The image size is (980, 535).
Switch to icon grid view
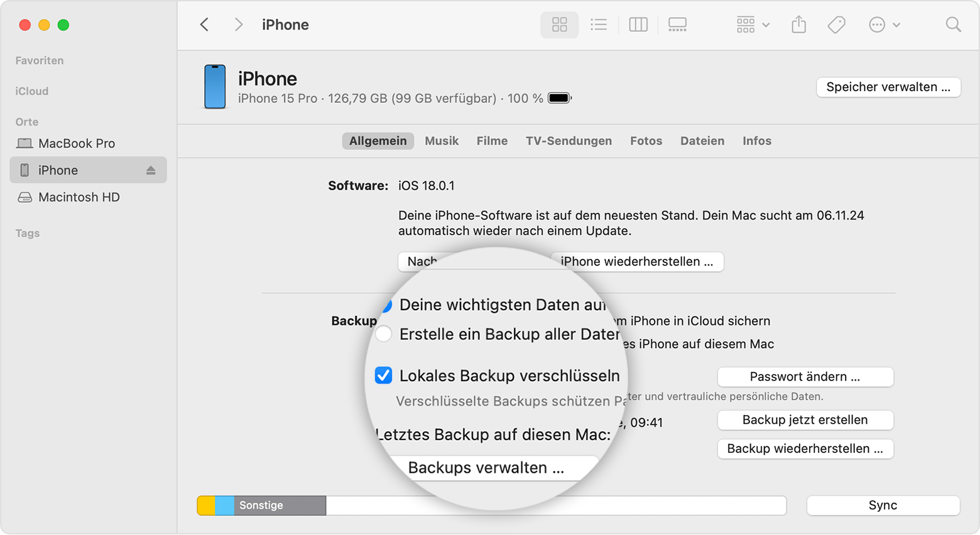[559, 24]
